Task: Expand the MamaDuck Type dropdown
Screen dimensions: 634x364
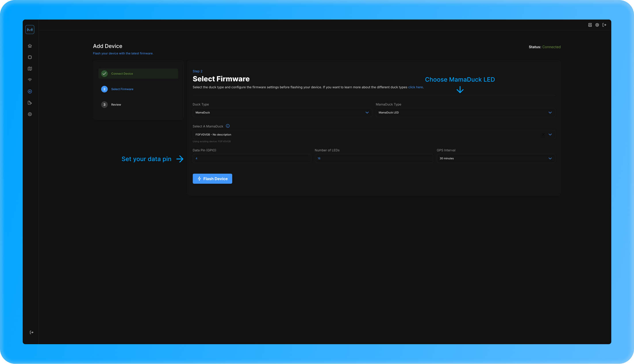Action: point(465,113)
